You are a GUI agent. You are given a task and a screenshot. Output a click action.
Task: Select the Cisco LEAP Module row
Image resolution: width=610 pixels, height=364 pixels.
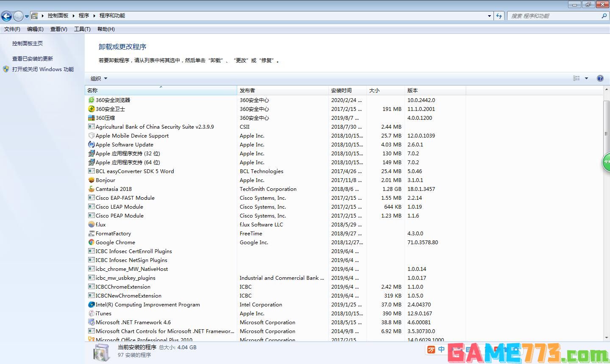(x=275, y=207)
